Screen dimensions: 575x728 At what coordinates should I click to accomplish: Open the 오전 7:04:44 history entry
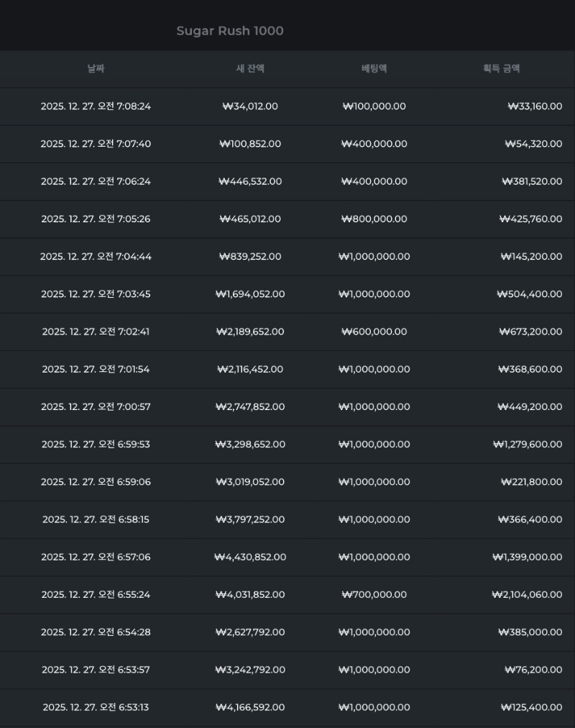point(96,257)
